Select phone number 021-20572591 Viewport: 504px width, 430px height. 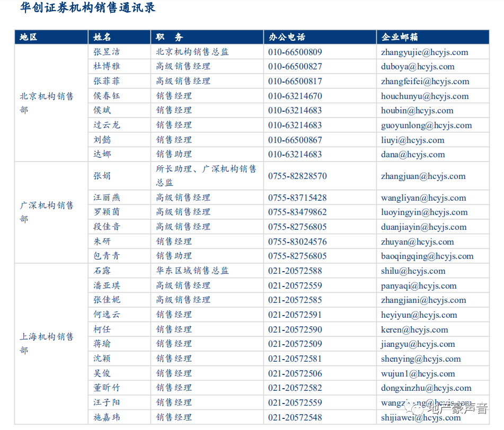[x=295, y=315]
